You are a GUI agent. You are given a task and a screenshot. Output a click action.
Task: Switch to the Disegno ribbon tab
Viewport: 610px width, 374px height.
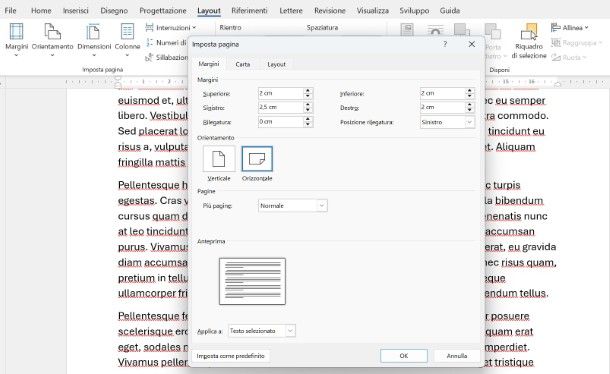tap(114, 11)
